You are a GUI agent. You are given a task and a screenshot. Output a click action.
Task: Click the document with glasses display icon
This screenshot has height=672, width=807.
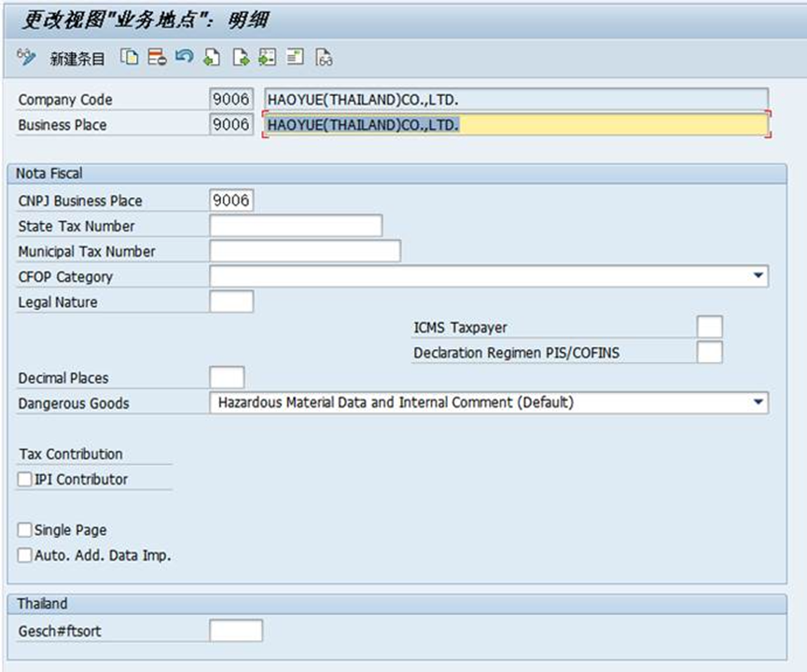[x=324, y=57]
